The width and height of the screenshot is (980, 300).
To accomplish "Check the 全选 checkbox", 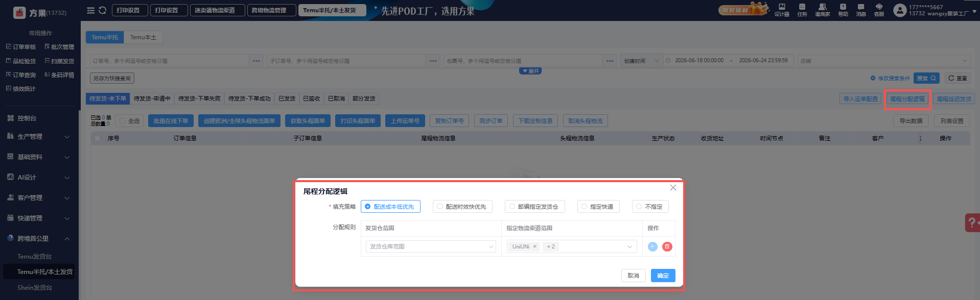I will click(122, 121).
